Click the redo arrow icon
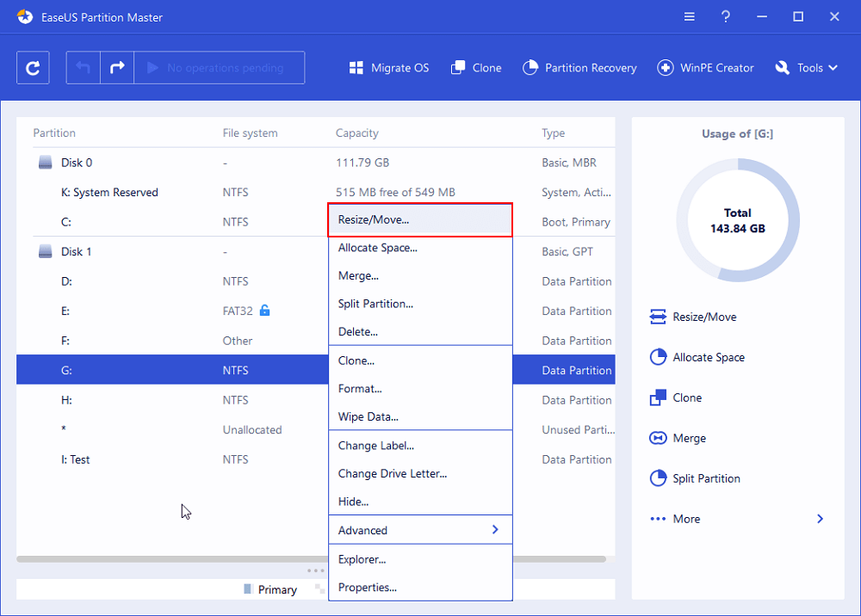 click(x=117, y=67)
